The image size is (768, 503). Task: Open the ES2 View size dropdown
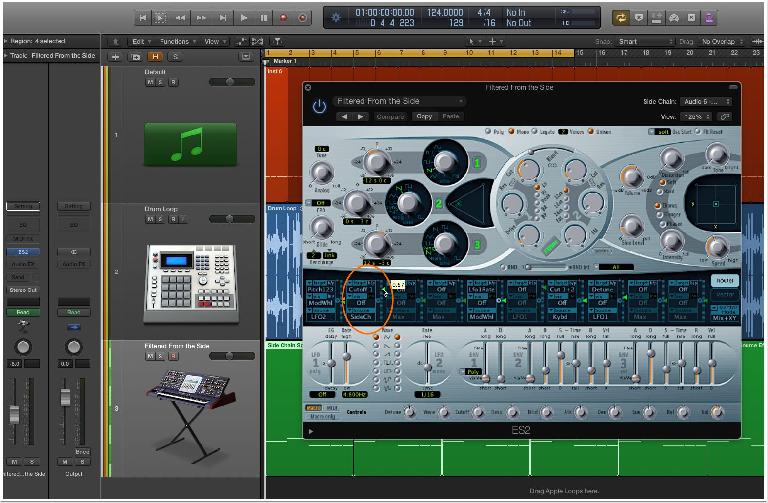click(696, 117)
